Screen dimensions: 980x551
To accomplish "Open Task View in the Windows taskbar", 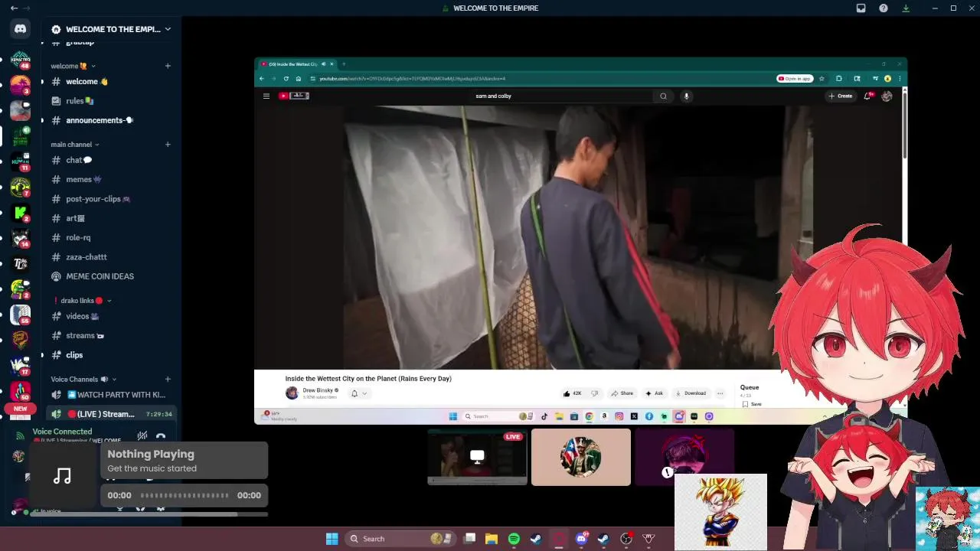I will [x=470, y=539].
